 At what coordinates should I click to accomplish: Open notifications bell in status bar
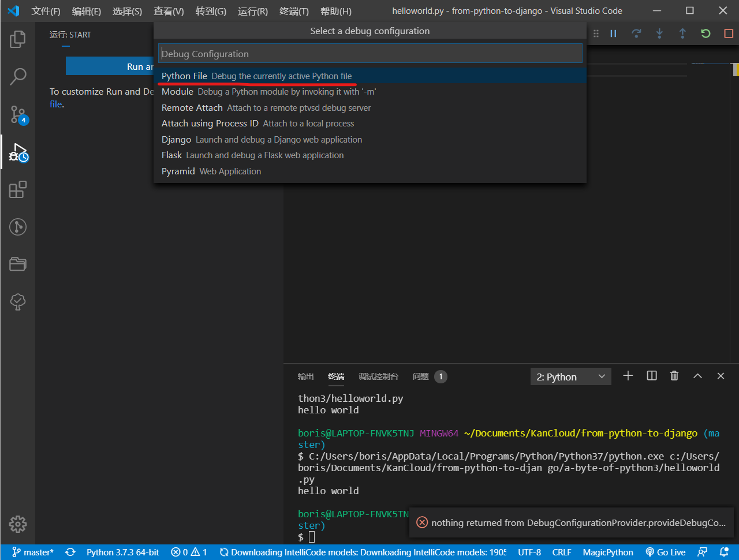pos(724,552)
